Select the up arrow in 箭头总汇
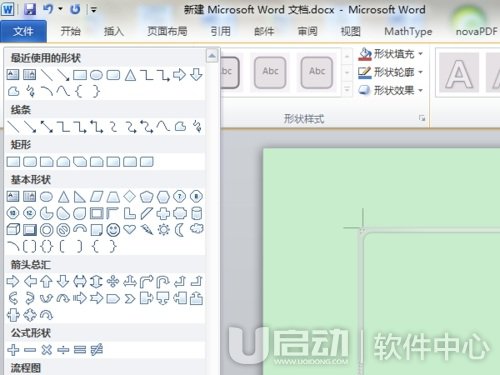This screenshot has width=500, height=375. (x=46, y=282)
